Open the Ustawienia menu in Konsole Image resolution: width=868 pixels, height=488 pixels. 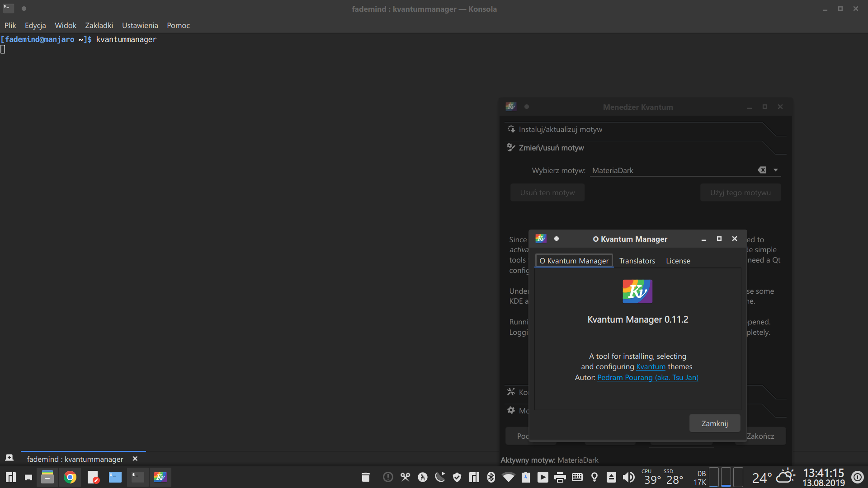click(140, 25)
